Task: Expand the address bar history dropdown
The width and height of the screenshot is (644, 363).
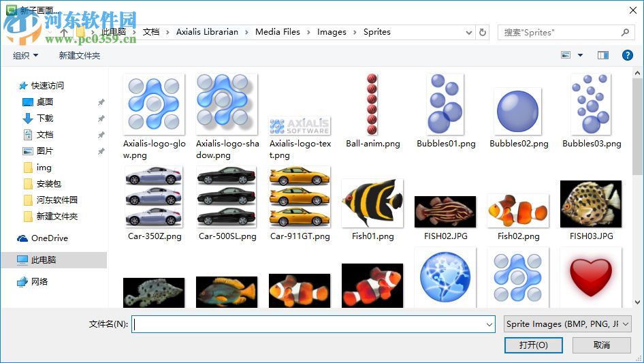Action: click(468, 33)
